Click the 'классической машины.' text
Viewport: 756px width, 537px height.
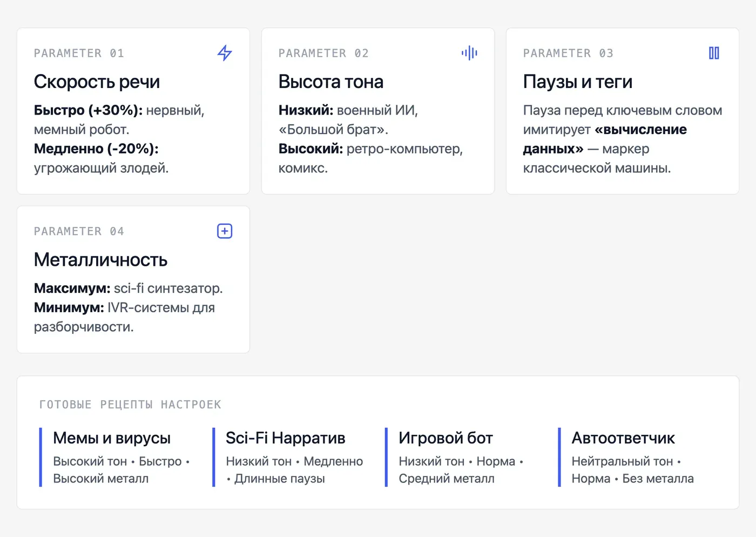[597, 168]
